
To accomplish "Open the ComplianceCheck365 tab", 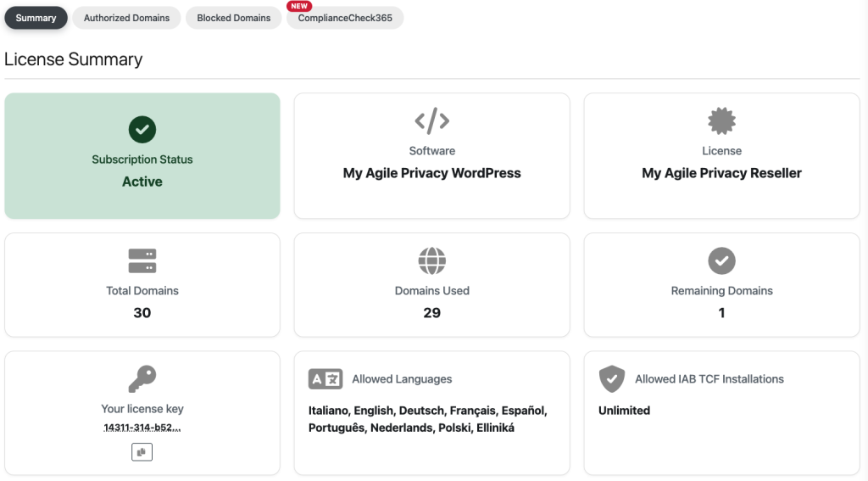I will (345, 18).
